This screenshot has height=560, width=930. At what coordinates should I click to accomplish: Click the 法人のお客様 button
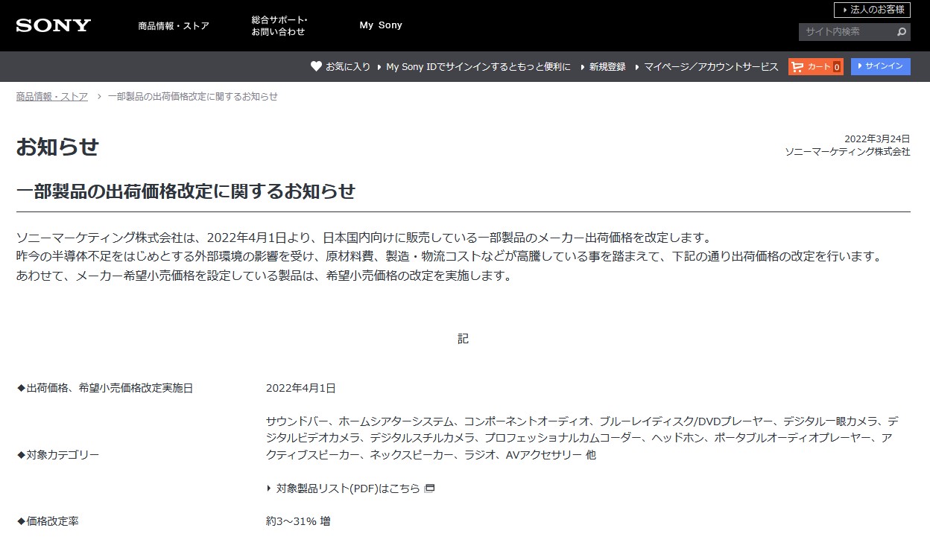click(872, 10)
